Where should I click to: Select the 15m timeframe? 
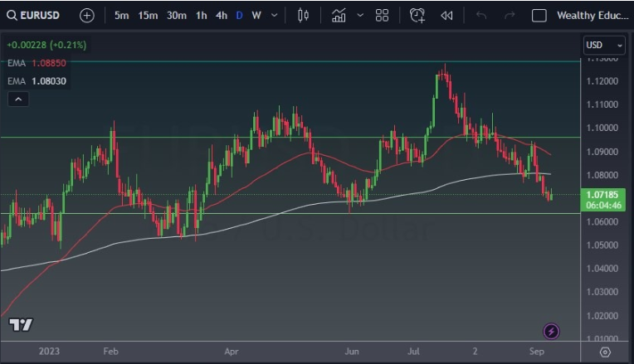[148, 15]
